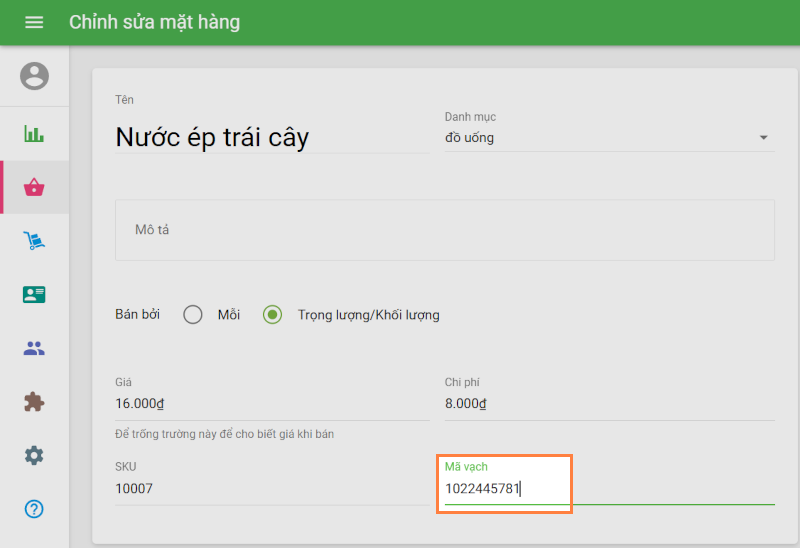
Task: Go to customers people icon
Action: coord(34,349)
